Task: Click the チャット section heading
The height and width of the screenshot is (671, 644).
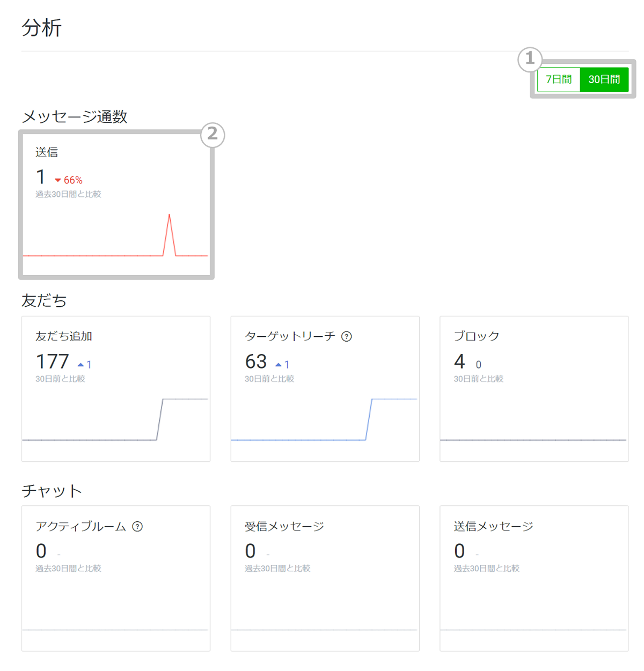Action: [x=52, y=490]
